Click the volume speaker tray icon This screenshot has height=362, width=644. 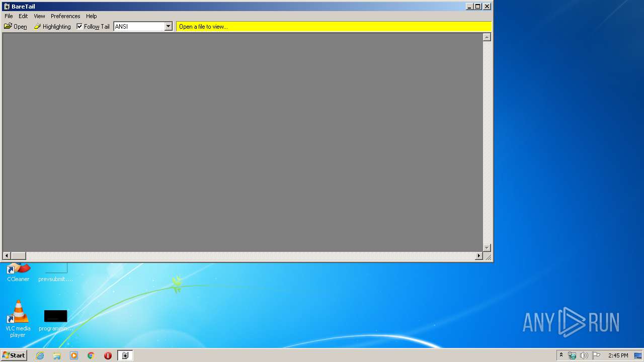(584, 355)
